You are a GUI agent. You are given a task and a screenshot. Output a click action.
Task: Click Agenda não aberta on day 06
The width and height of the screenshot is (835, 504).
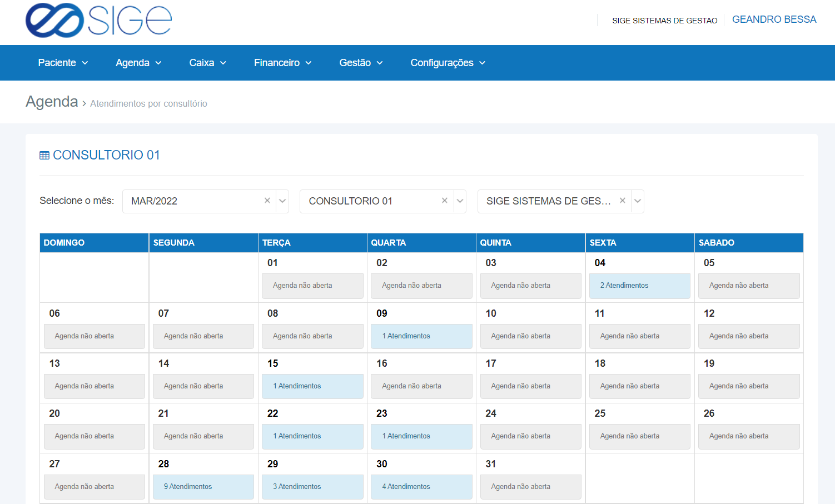pyautogui.click(x=95, y=336)
